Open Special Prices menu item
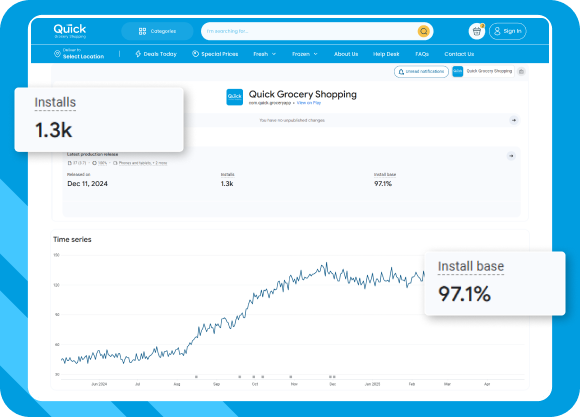580x417 pixels. 215,54
